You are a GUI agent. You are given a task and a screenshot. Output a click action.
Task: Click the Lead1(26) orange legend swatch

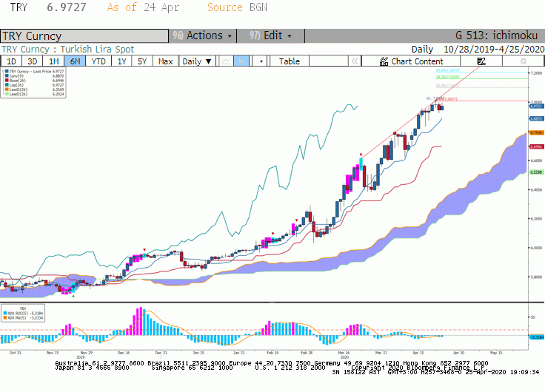tap(7, 89)
